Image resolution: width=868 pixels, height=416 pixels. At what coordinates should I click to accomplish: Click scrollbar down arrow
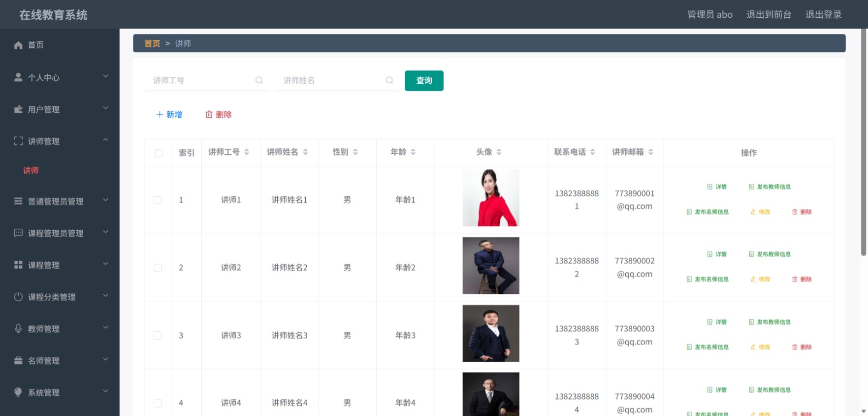coord(864,411)
